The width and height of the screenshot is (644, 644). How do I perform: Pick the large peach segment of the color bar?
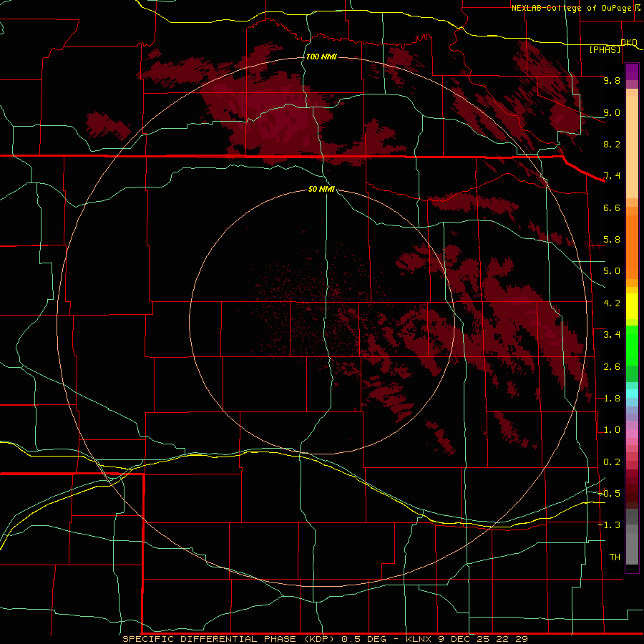632,147
